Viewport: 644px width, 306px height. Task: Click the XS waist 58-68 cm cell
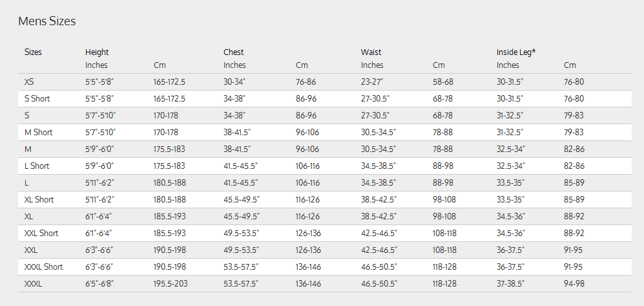tap(442, 82)
